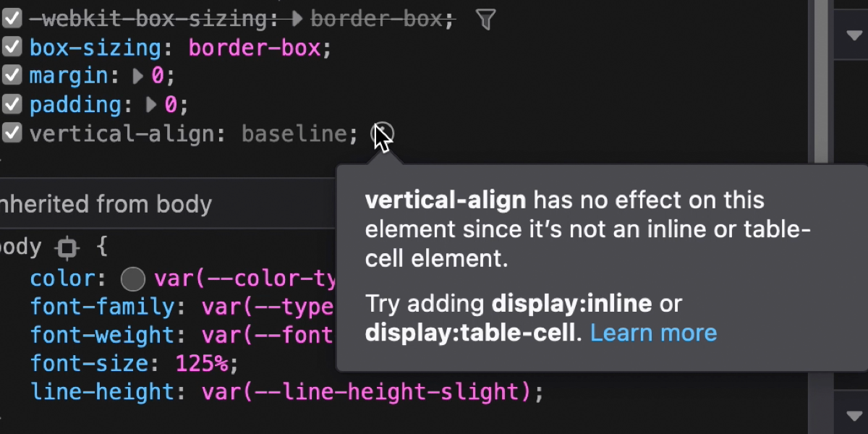Disable the box-sizing declaration checkbox
Image resolution: width=868 pixels, height=434 pixels.
point(12,48)
